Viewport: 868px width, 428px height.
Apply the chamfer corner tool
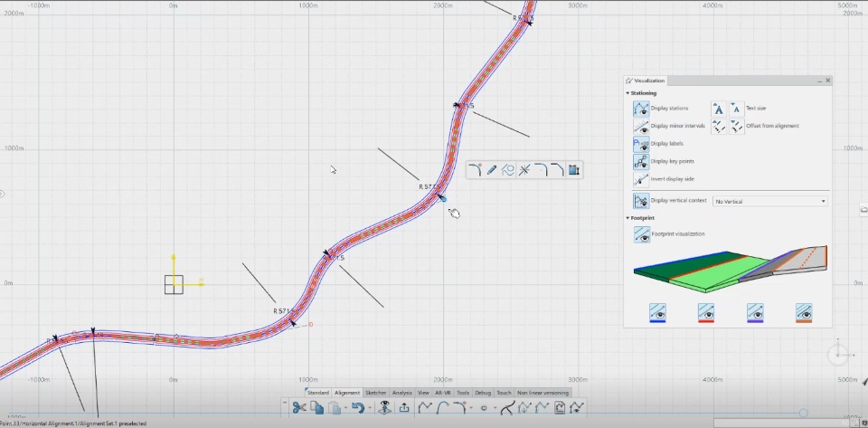point(557,170)
